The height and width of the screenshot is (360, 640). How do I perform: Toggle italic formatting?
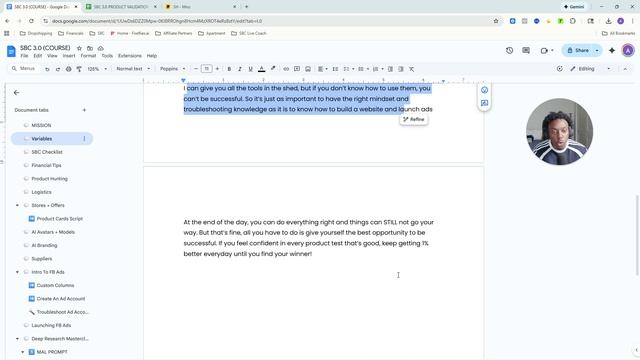[x=240, y=69]
